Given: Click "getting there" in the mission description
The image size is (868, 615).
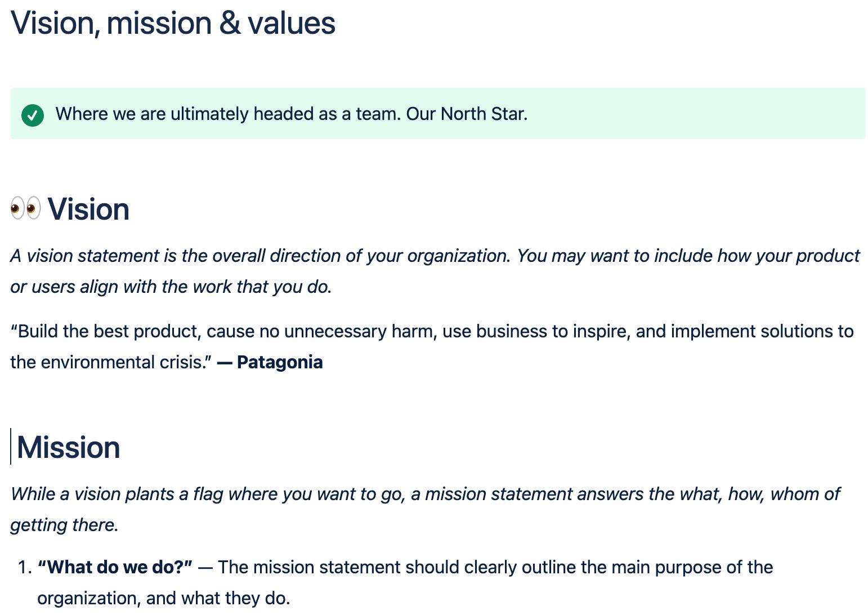Looking at the screenshot, I should 63,525.
